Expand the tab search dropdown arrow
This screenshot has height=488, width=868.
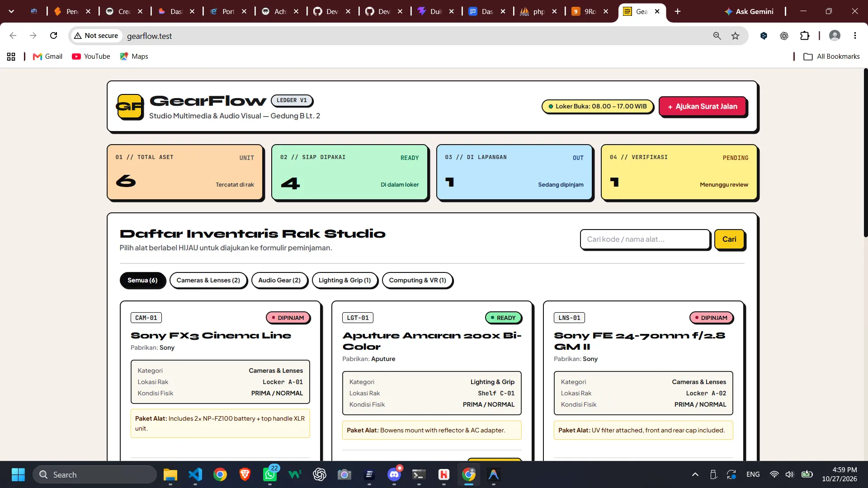pos(11,11)
